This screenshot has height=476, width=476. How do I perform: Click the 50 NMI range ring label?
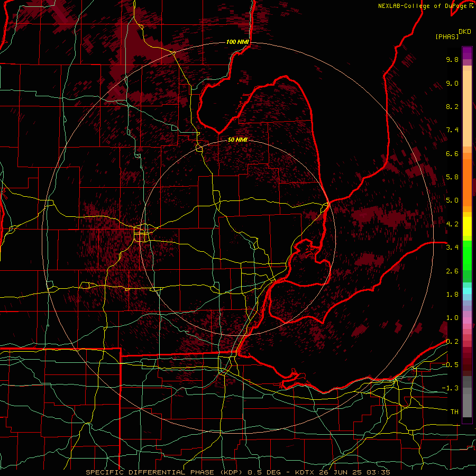pos(237,140)
